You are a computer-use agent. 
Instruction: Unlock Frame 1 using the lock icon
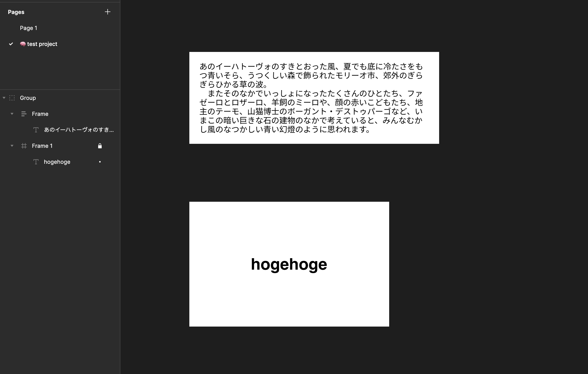click(100, 146)
